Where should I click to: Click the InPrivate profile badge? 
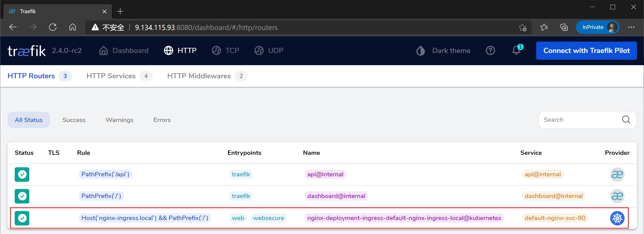[x=597, y=27]
